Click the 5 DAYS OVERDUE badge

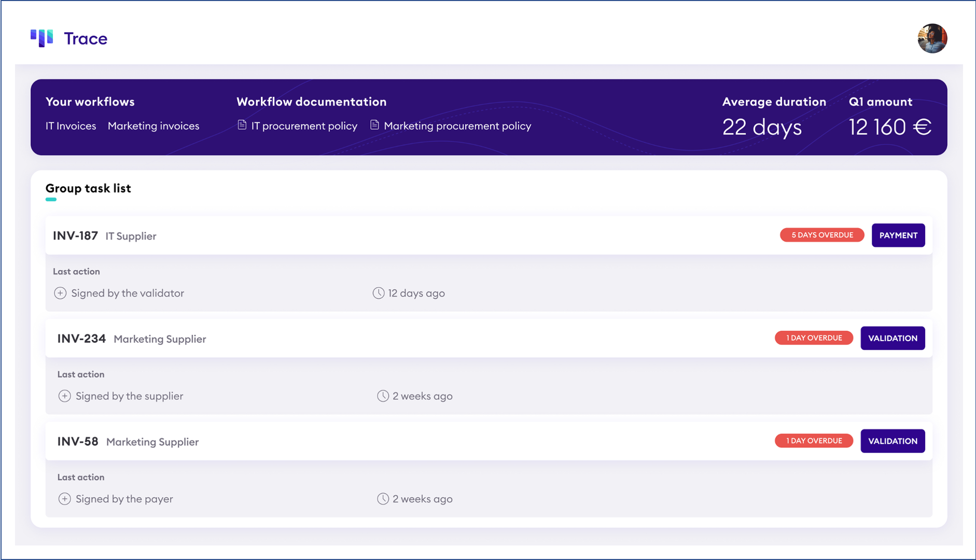[x=822, y=235]
